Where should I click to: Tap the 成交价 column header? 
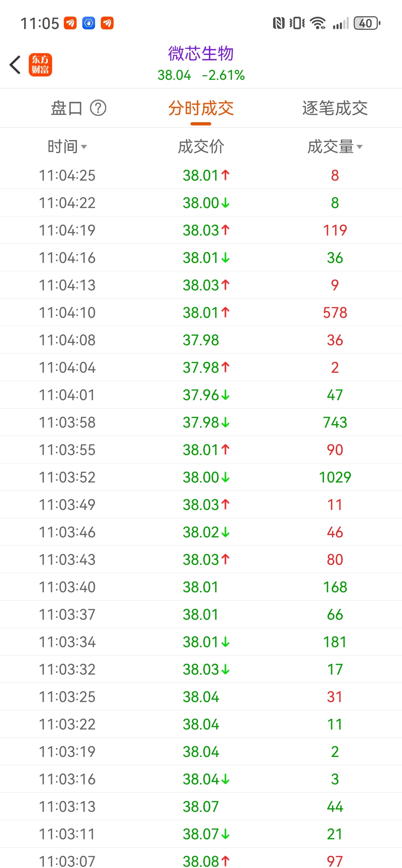point(201,146)
